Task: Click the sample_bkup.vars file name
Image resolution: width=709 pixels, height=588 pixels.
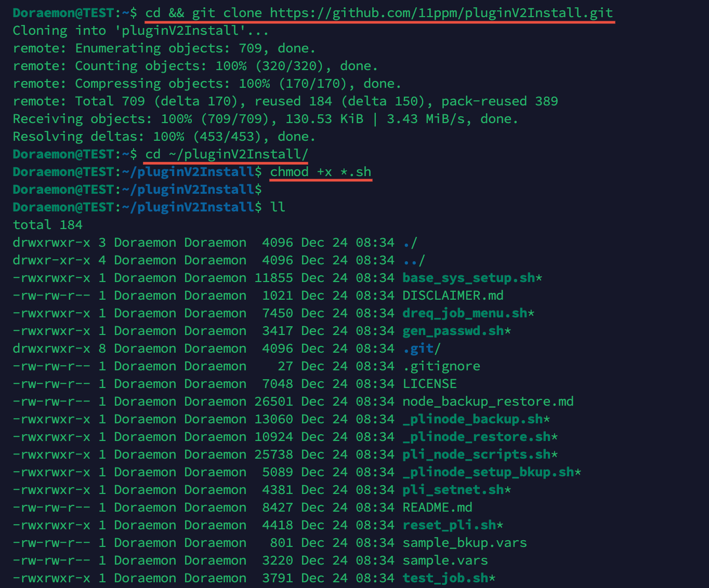Action: tap(464, 542)
